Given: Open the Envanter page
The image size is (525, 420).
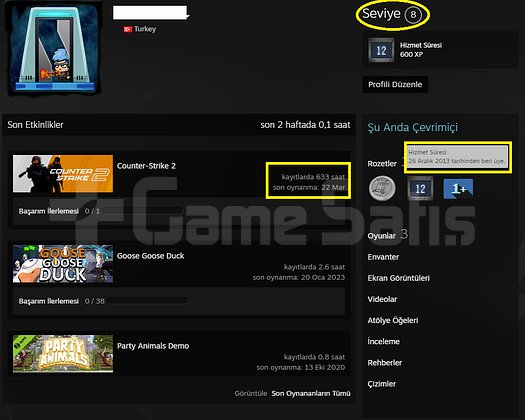Looking at the screenshot, I should 383,257.
